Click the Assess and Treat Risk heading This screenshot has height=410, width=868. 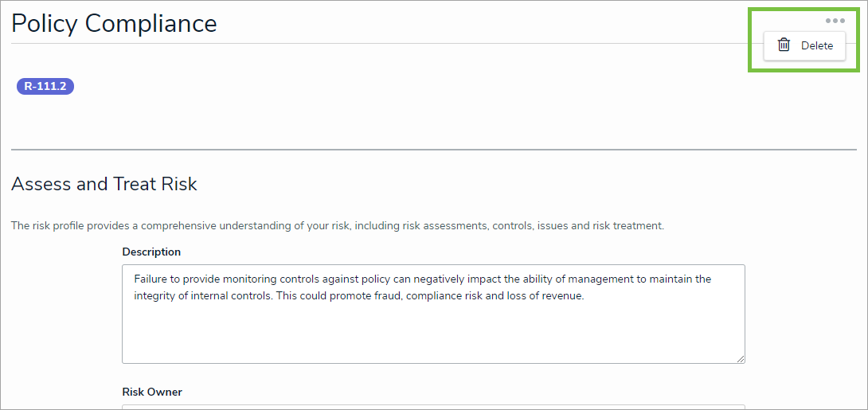pos(104,185)
